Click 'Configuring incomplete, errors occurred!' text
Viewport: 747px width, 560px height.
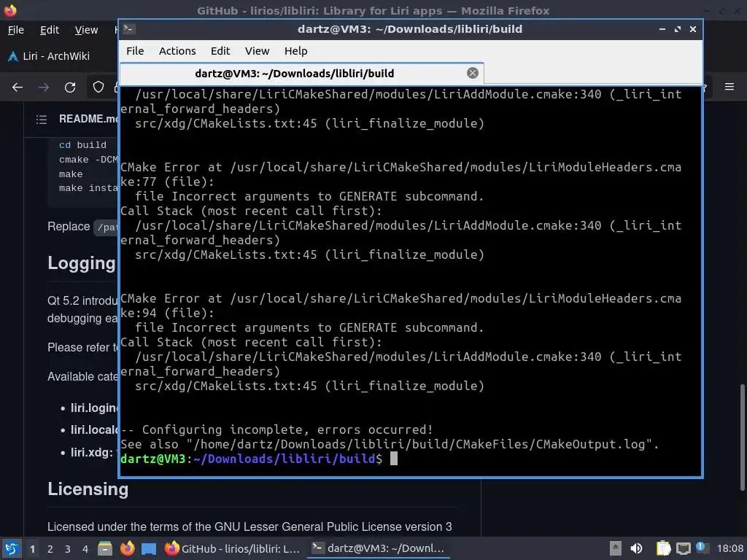click(x=287, y=429)
